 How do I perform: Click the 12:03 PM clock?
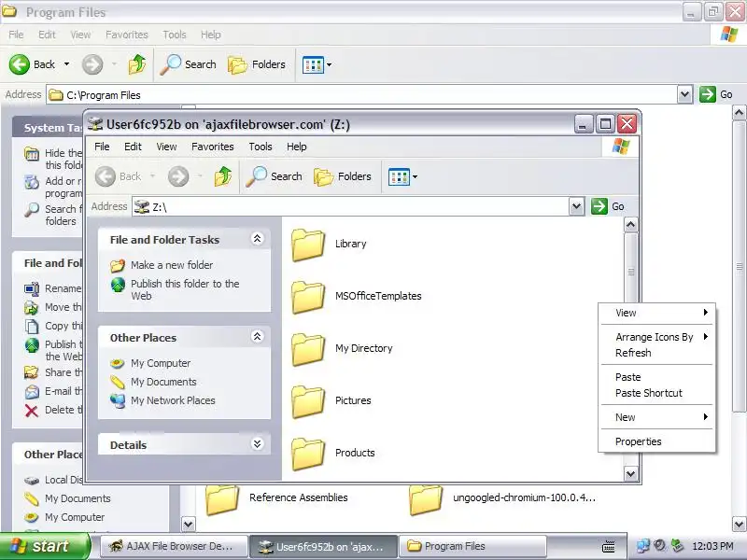[x=712, y=546]
